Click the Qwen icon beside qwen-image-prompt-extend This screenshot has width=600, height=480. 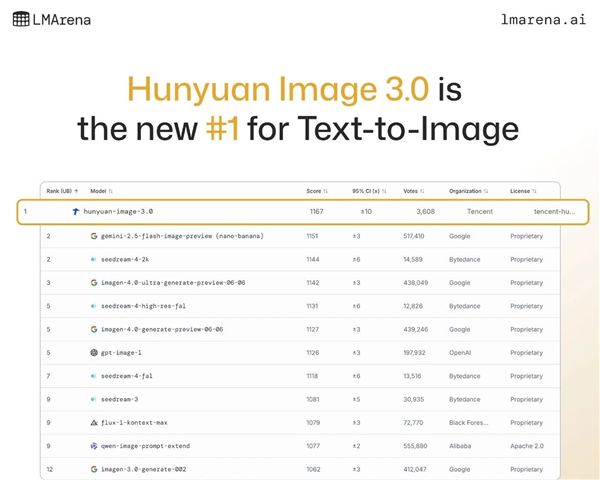[94, 446]
